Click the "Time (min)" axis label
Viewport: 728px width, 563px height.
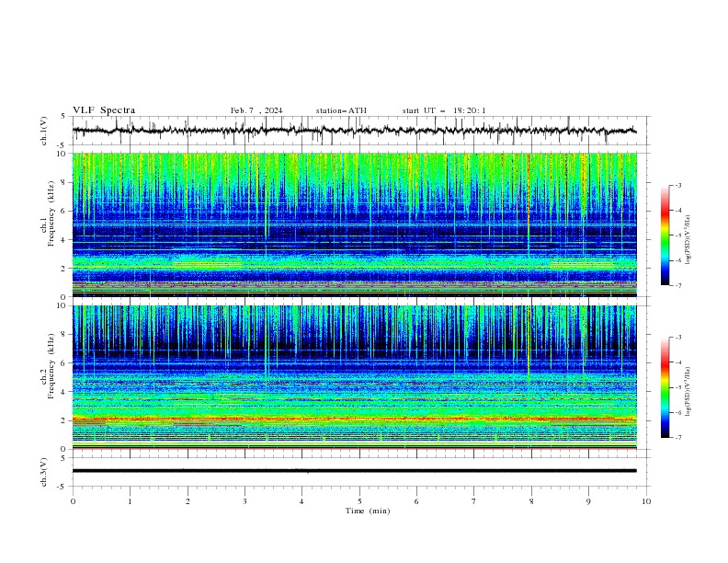(368, 511)
